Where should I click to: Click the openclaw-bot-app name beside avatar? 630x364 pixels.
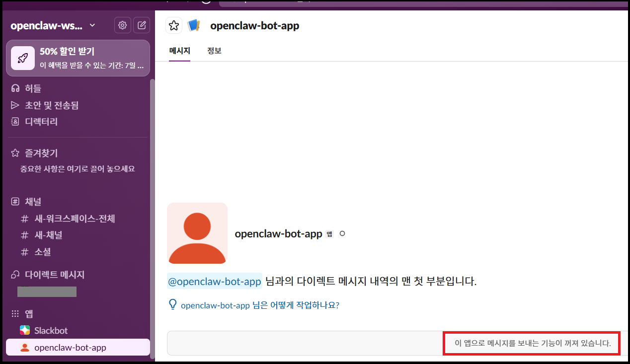pyautogui.click(x=278, y=233)
